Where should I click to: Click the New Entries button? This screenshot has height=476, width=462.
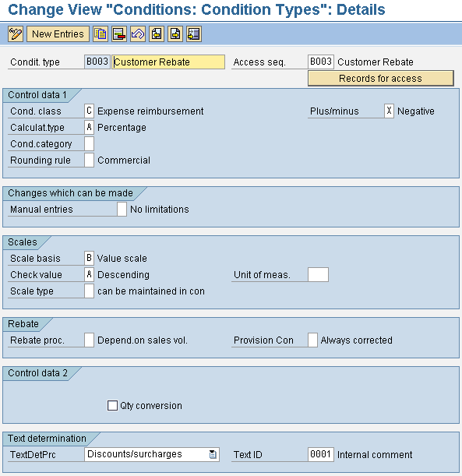[x=58, y=33]
